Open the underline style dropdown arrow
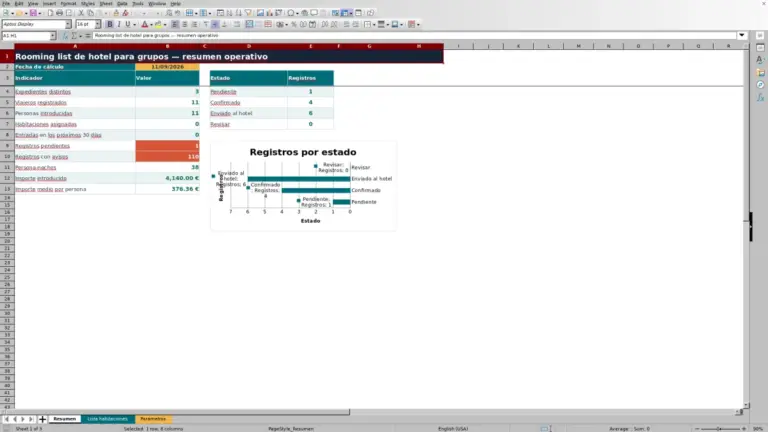This screenshot has width=768, height=432. tap(134, 24)
